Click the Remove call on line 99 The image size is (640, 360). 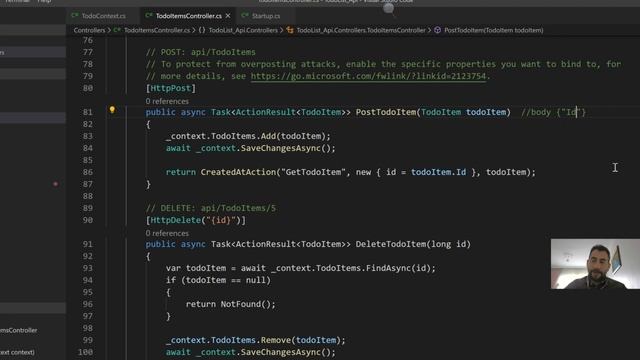coord(276,340)
